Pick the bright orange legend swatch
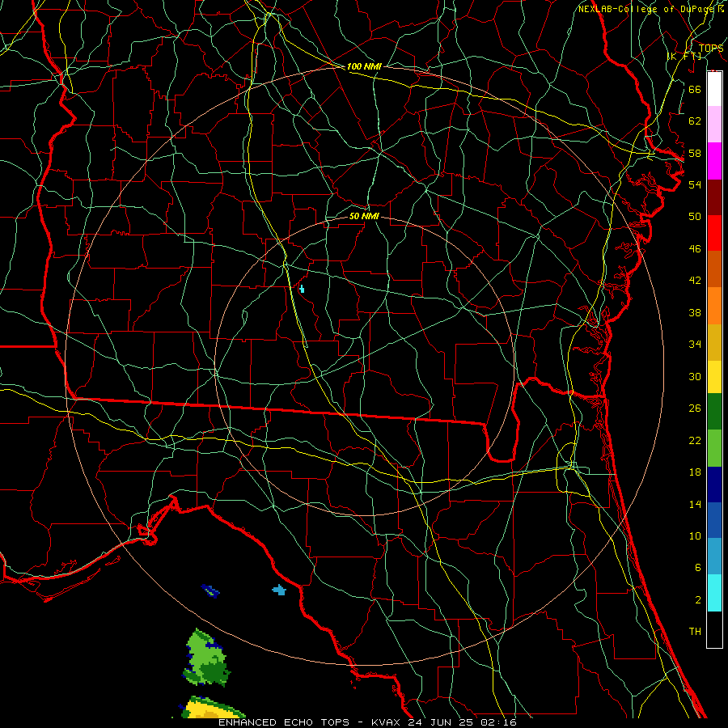 click(714, 306)
